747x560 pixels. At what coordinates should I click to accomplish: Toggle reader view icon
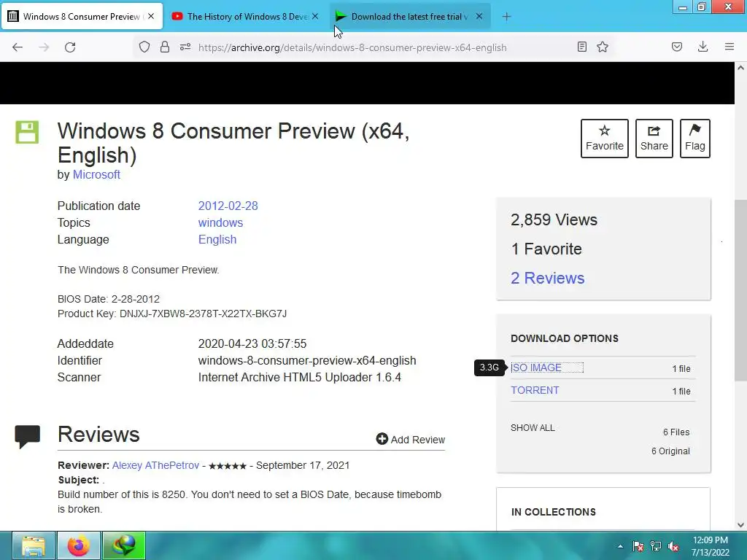581,47
